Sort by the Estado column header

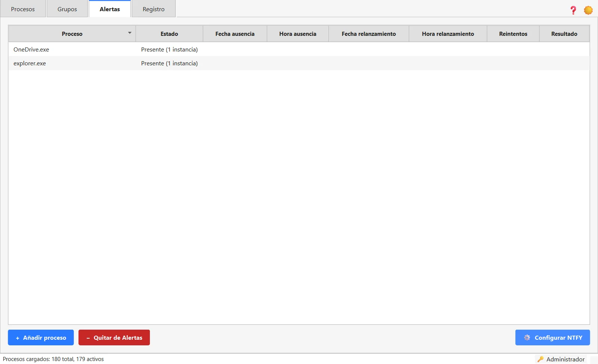169,34
